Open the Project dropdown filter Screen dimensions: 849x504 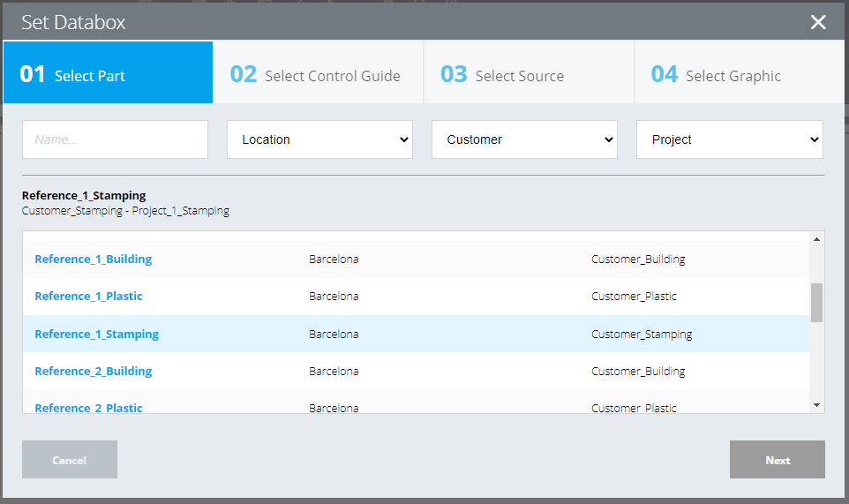(729, 139)
